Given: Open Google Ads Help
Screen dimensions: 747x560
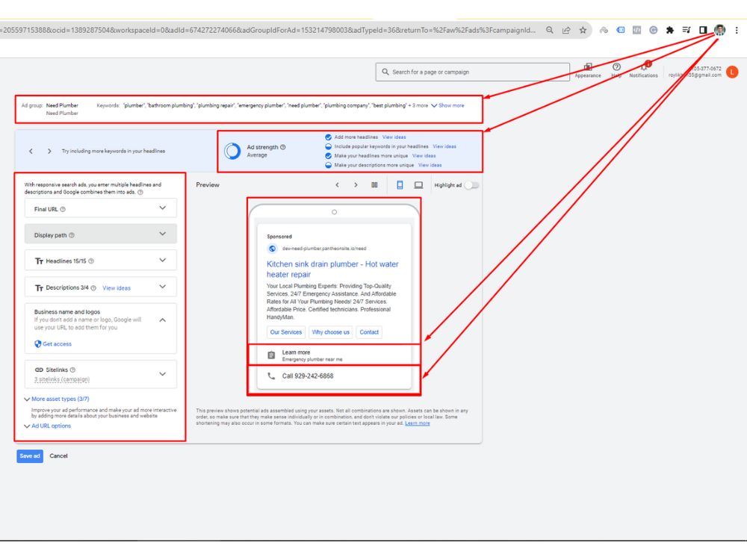Looking at the screenshot, I should click(x=616, y=67).
